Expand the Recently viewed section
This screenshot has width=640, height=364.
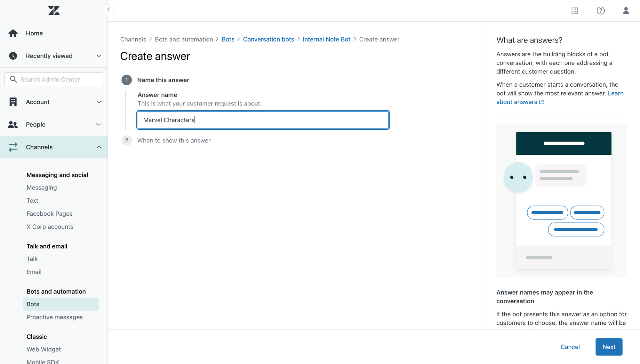coord(99,56)
